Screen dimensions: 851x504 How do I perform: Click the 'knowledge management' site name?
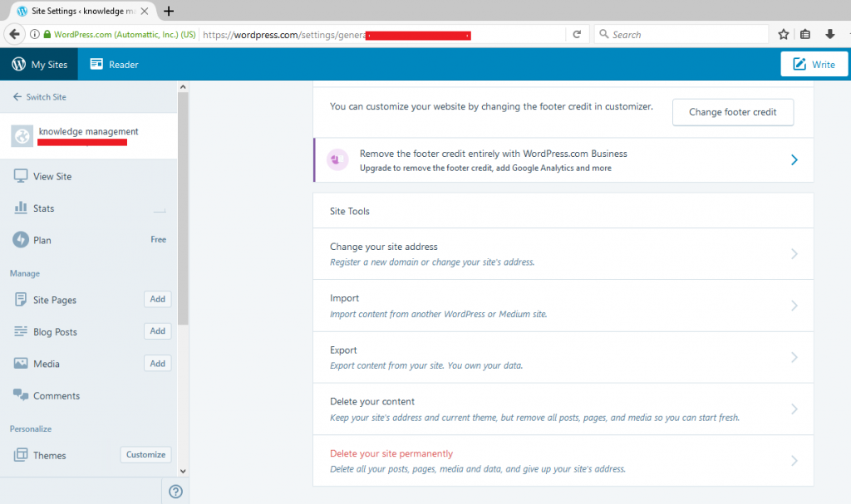coord(88,131)
